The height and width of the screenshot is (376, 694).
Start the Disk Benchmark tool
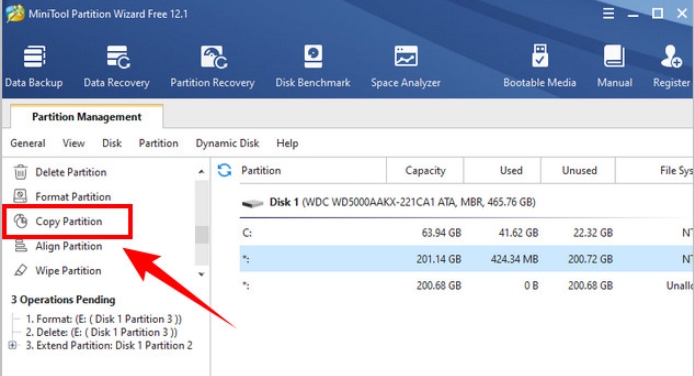(313, 66)
